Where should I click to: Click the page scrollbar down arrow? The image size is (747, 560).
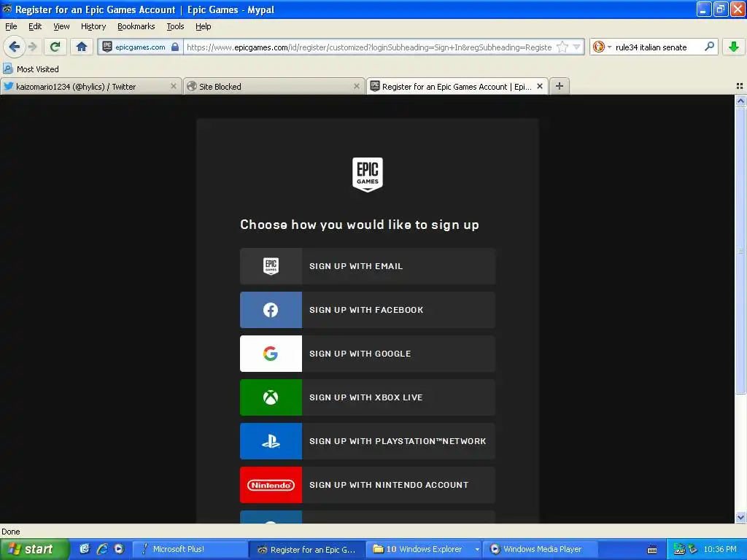[x=740, y=517]
